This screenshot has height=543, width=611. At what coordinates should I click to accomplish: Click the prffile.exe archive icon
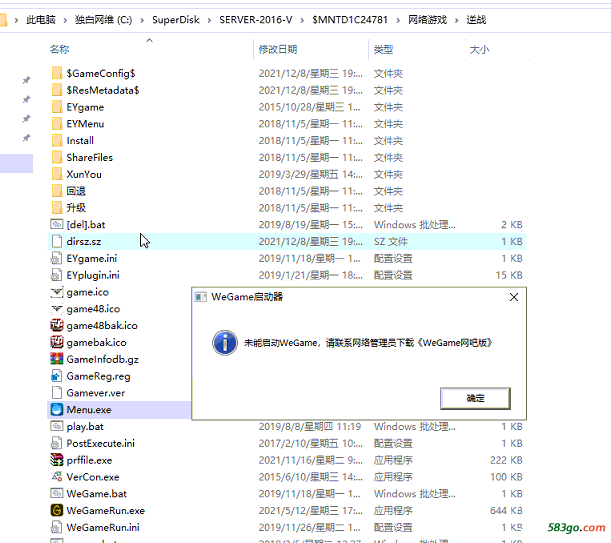pyautogui.click(x=57, y=460)
